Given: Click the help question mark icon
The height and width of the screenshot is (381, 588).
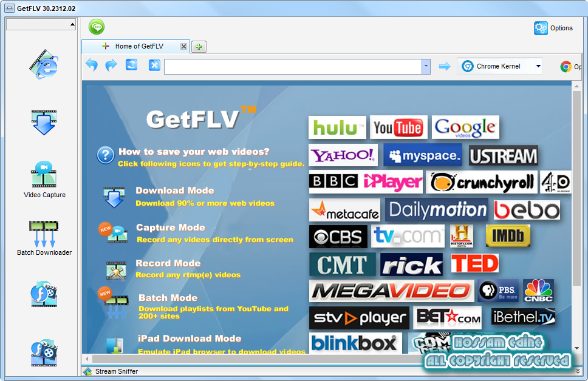Looking at the screenshot, I should [x=105, y=155].
